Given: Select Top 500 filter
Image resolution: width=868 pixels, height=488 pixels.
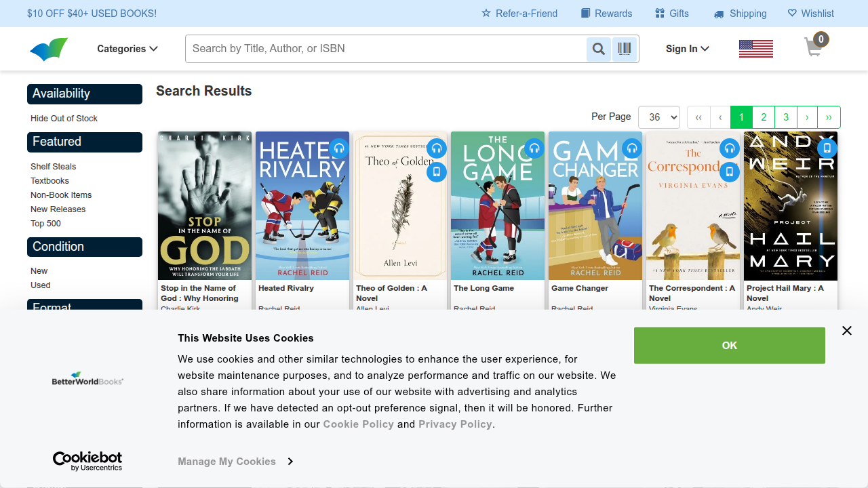Looking at the screenshot, I should [45, 224].
